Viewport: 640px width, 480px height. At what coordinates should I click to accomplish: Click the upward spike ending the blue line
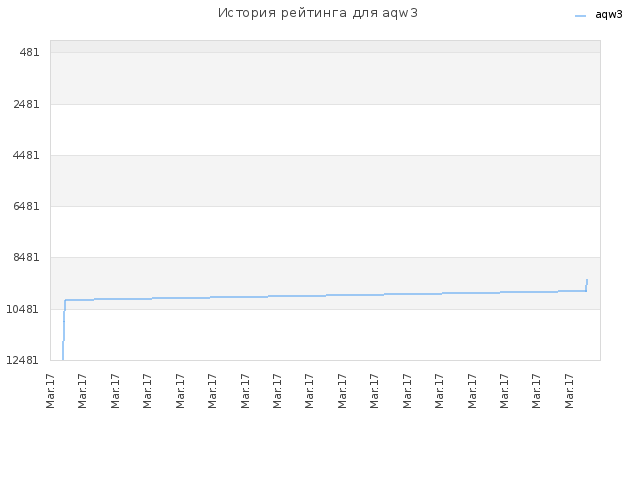coord(587,285)
